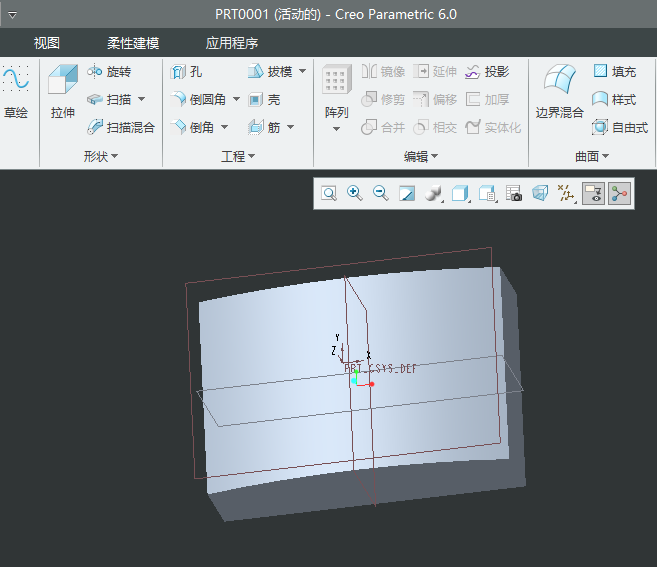The width and height of the screenshot is (657, 567).
Task: Open the view manager camera icon
Action: [513, 194]
